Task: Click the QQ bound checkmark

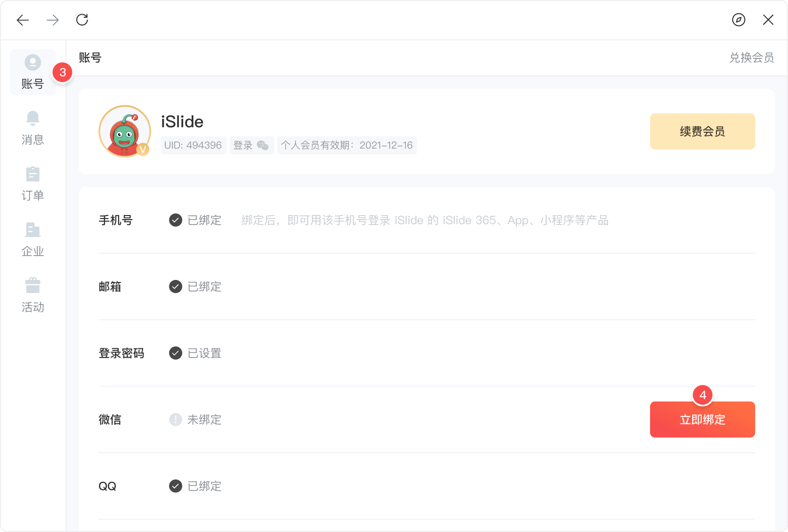Action: point(175,486)
